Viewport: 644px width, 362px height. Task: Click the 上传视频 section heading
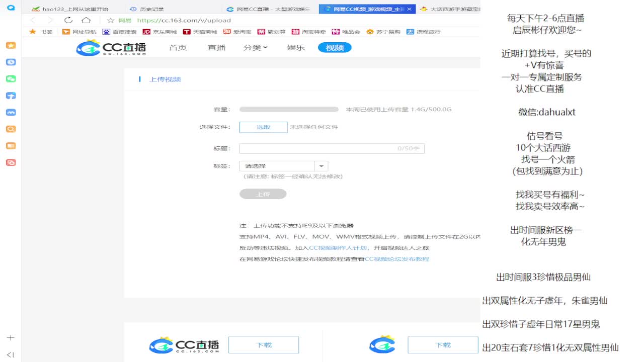tap(166, 79)
